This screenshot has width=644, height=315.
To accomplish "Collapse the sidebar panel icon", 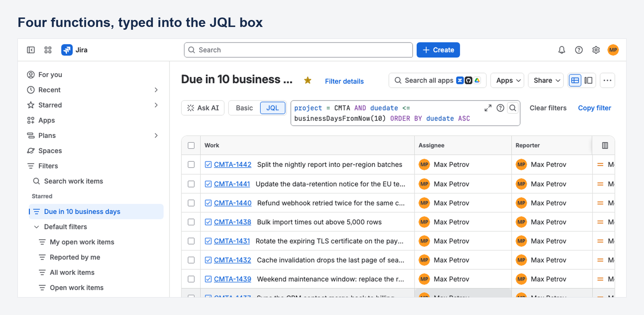I will click(31, 50).
